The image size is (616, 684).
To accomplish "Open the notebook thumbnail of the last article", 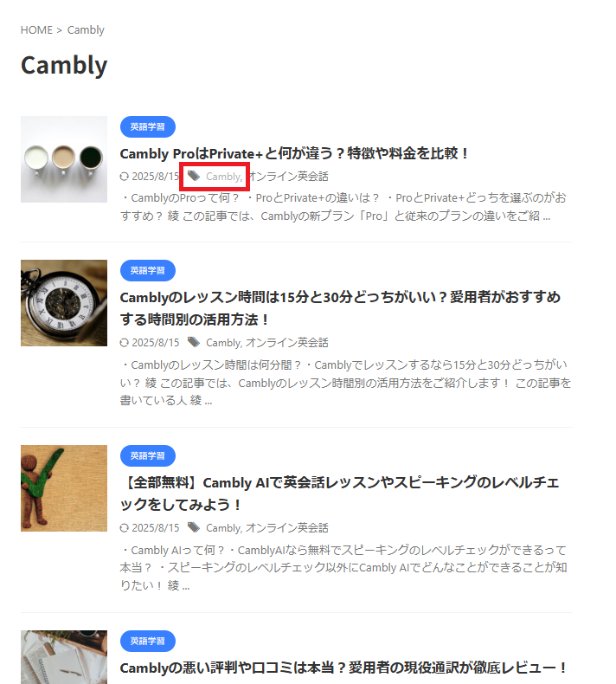I will [64, 657].
